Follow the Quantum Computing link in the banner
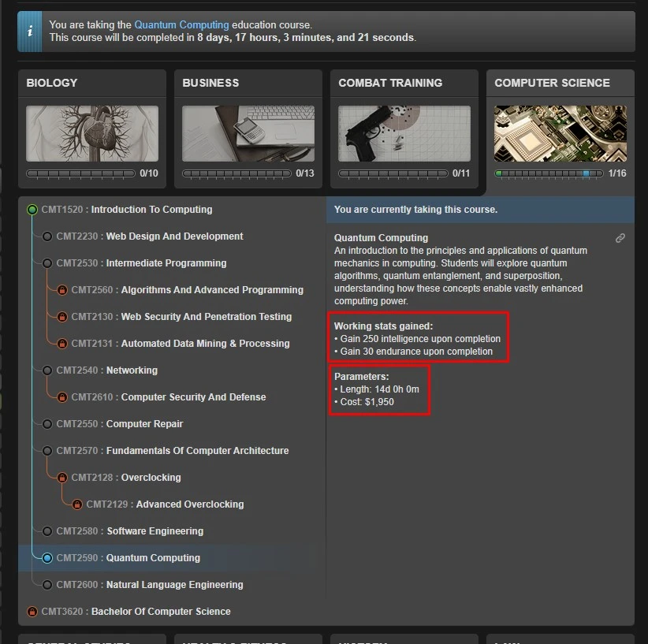The height and width of the screenshot is (644, 648). [181, 25]
